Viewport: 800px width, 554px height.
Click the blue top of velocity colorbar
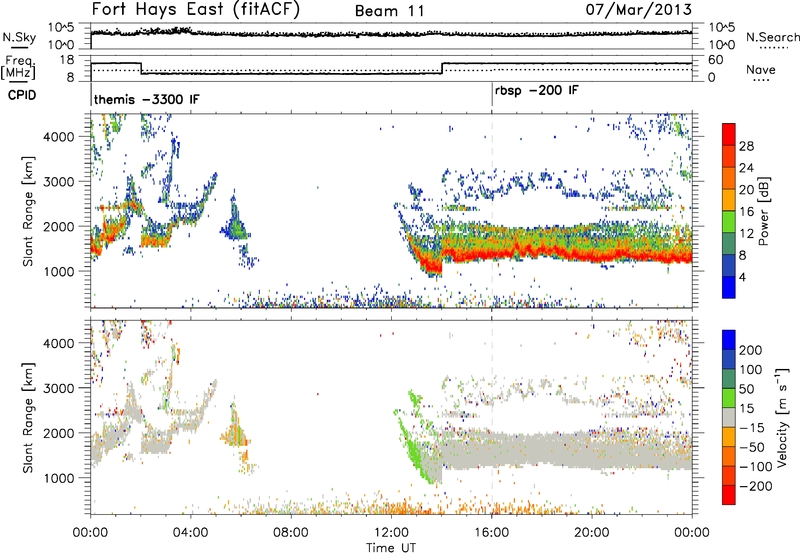coord(729,339)
